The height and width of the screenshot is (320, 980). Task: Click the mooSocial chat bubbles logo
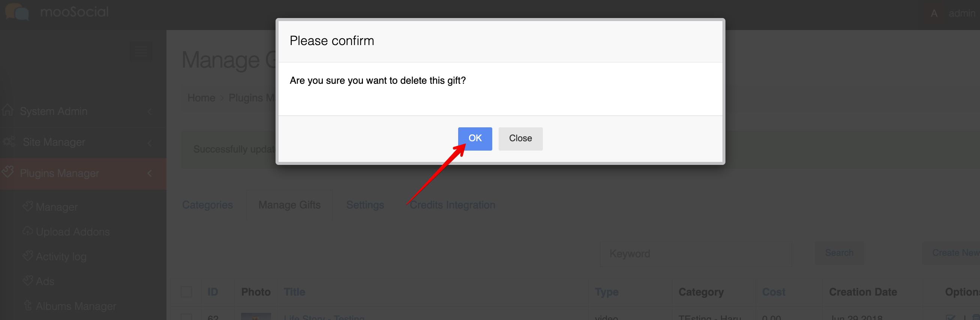(17, 12)
